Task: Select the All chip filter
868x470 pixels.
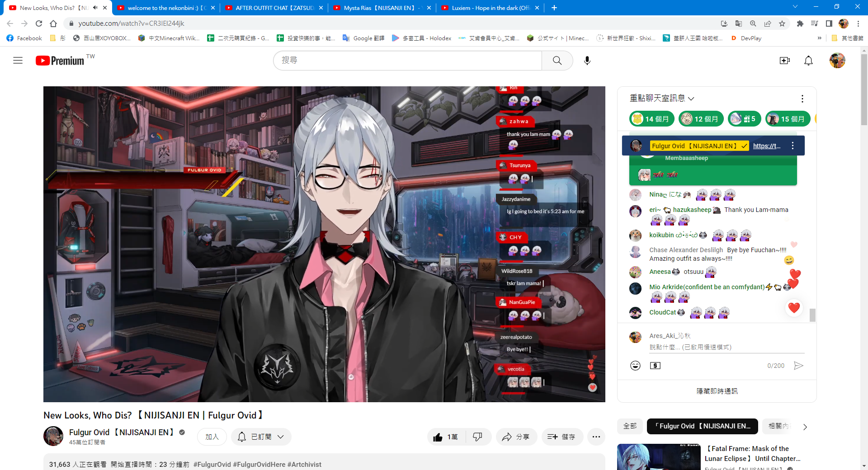Action: point(630,426)
